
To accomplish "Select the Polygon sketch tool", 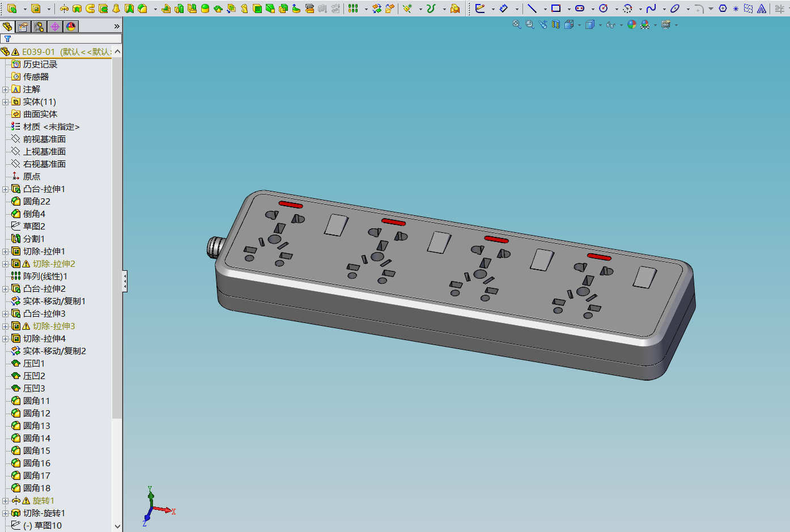I will (723, 8).
